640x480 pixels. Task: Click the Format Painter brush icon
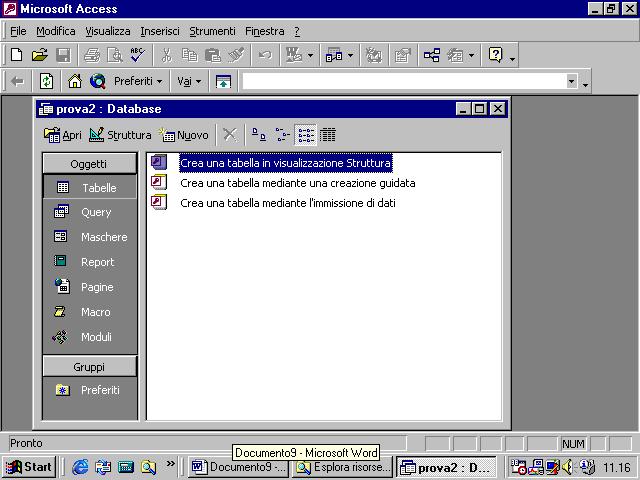[236, 55]
